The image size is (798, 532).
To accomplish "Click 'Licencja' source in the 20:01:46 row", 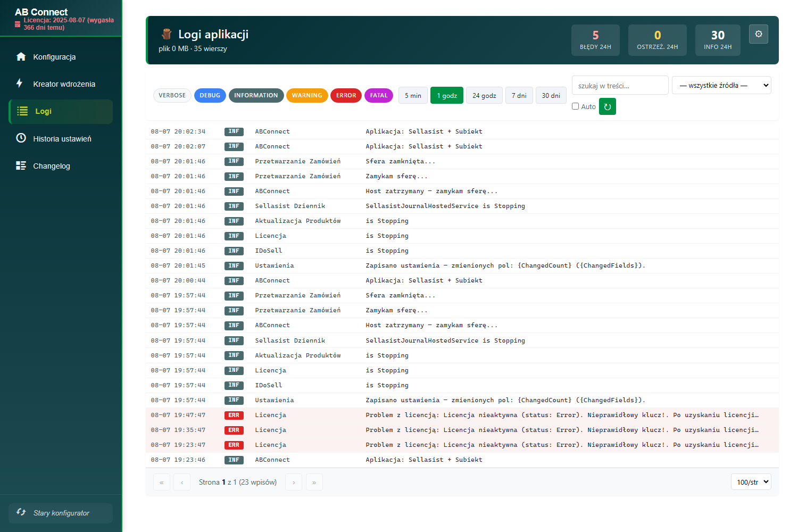I will 270,236.
